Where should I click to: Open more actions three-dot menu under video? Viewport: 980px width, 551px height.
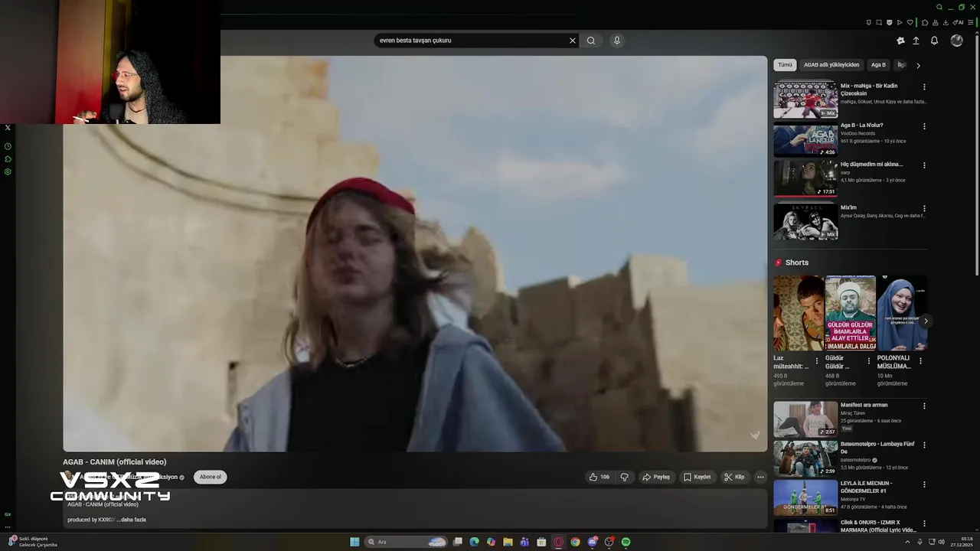[760, 477]
